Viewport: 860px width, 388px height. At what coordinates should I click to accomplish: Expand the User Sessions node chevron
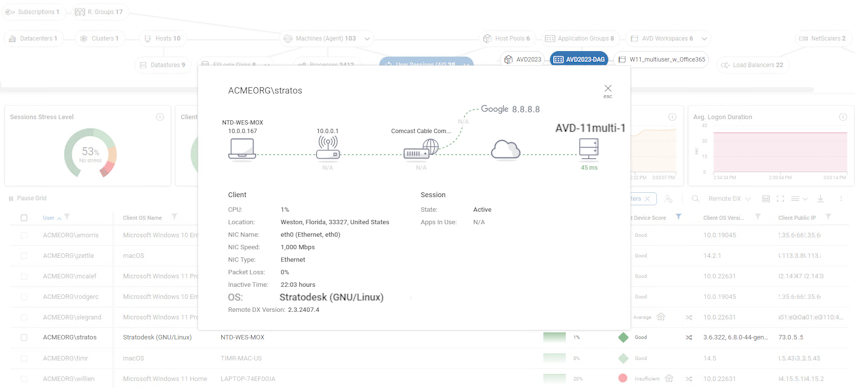tap(467, 64)
